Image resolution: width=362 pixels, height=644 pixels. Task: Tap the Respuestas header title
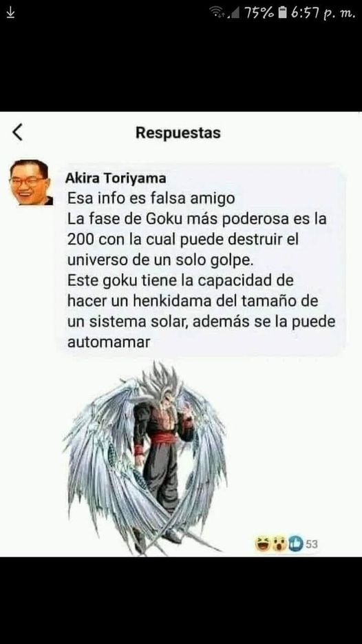(178, 133)
